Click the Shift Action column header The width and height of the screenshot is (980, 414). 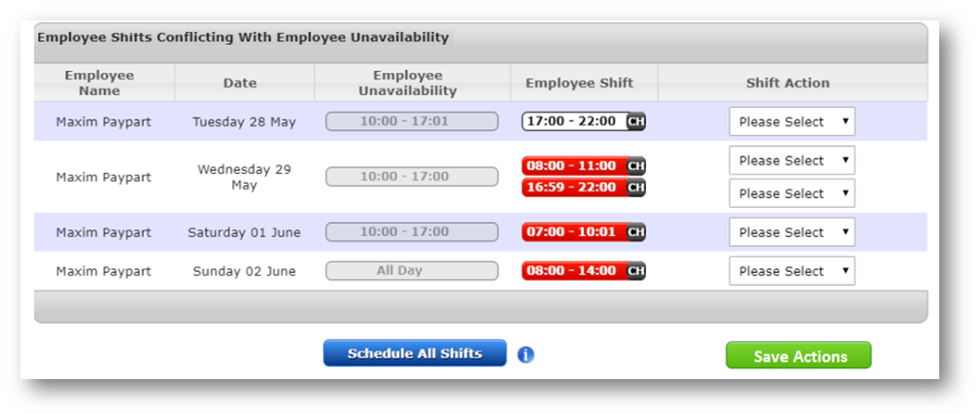point(788,84)
